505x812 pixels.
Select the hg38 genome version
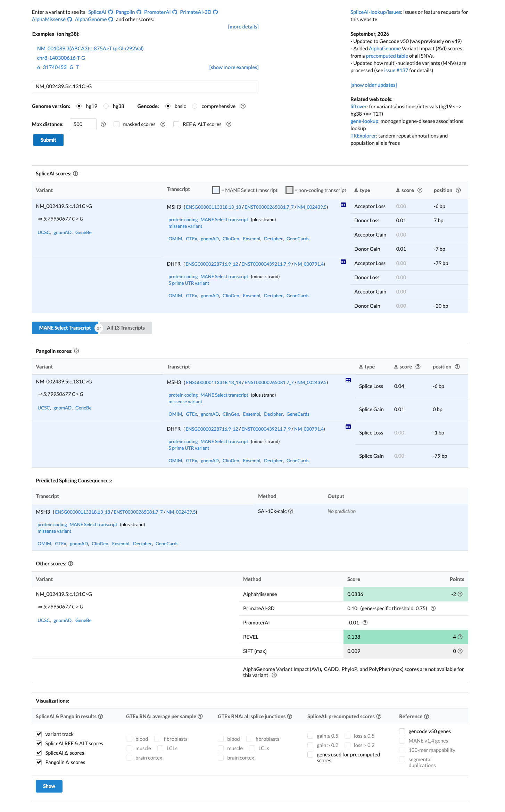[x=106, y=106]
